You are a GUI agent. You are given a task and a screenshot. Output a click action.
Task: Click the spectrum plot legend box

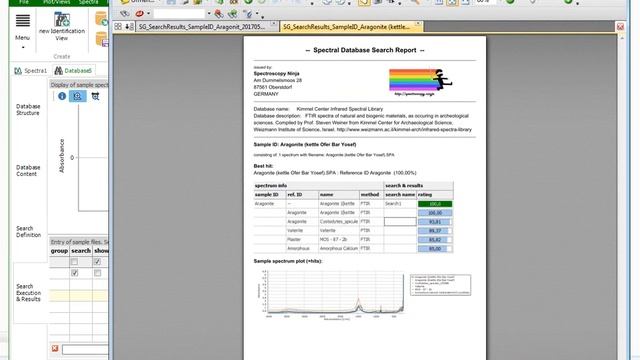click(440, 285)
